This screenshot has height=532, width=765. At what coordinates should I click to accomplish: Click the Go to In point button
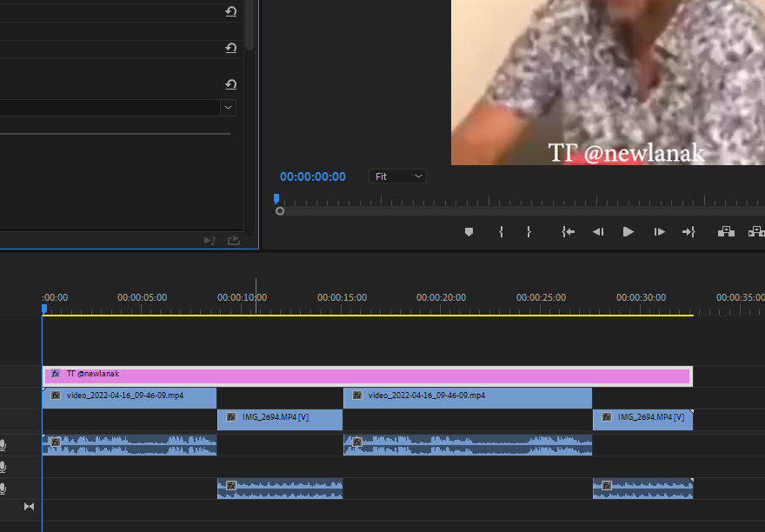click(x=569, y=232)
